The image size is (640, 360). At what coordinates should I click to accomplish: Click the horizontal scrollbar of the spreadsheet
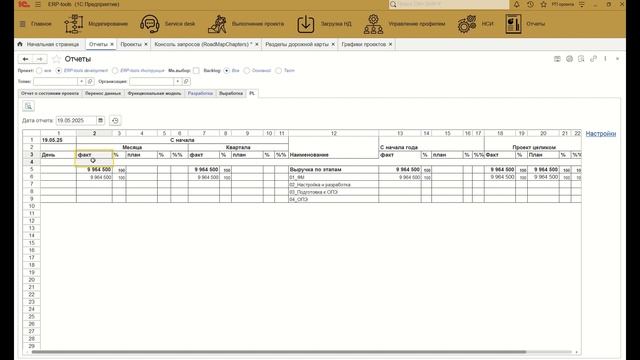[x=279, y=352]
